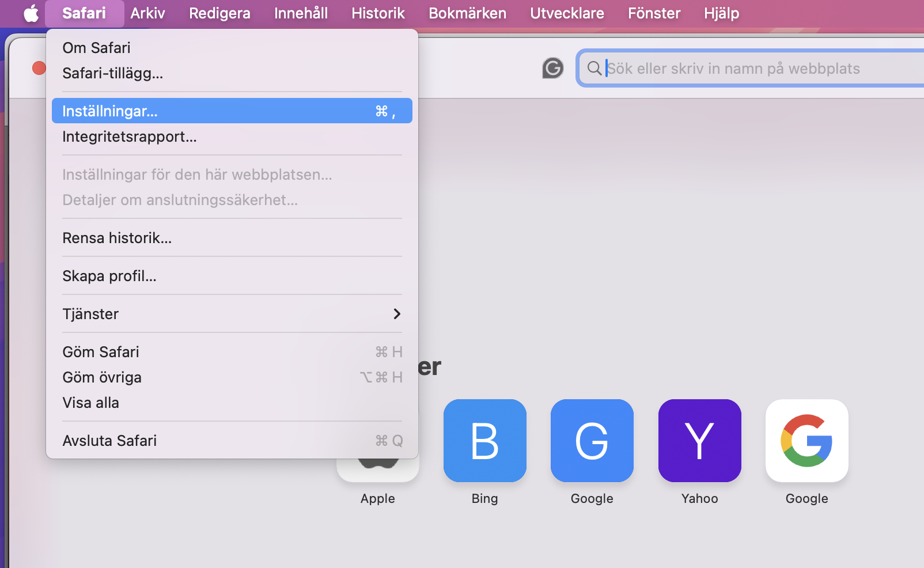This screenshot has height=568, width=924.
Task: Choose Om Safari menu entry
Action: pyautogui.click(x=232, y=48)
